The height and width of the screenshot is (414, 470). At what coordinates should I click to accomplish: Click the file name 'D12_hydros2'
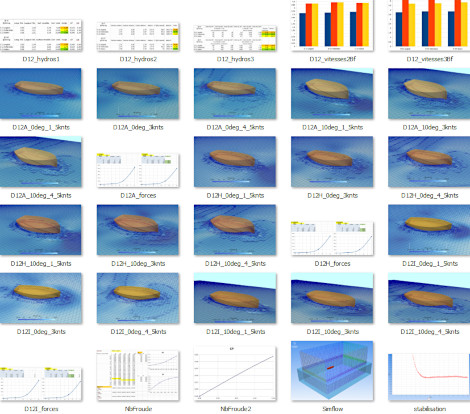[x=138, y=59]
